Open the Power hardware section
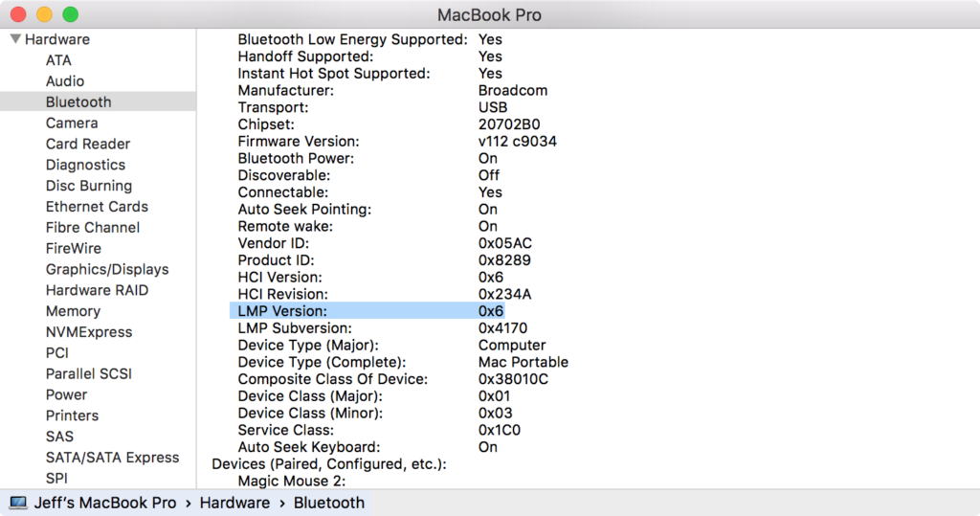 coord(66,394)
